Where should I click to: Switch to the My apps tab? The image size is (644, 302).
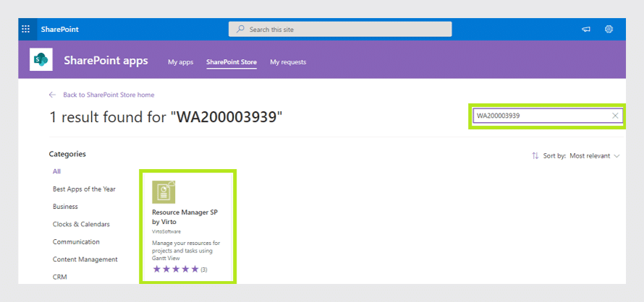[180, 62]
